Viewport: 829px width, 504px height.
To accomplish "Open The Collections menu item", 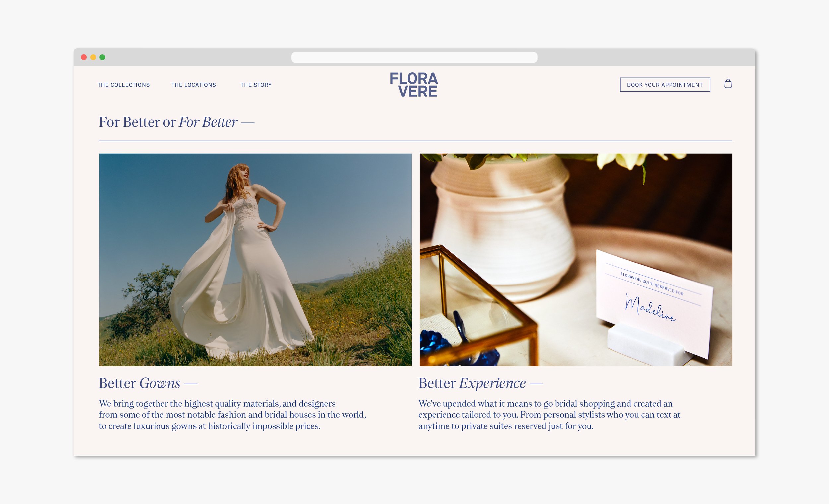I will [x=124, y=85].
